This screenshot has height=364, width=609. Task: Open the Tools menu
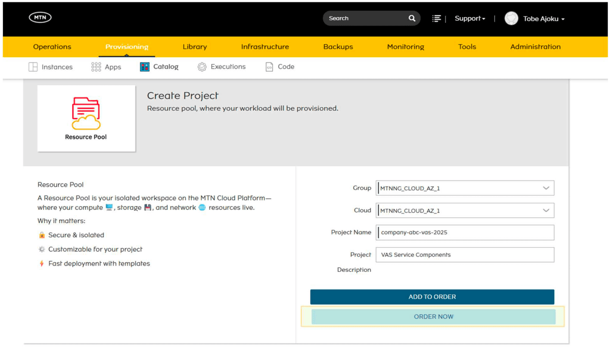(x=467, y=46)
